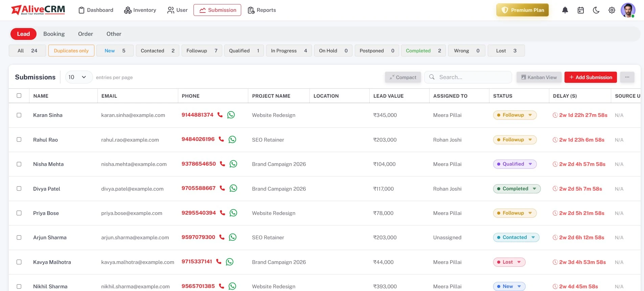Screen dimensions: 644x291
Task: Call Rahul Rao via phone icon
Action: pos(221,139)
